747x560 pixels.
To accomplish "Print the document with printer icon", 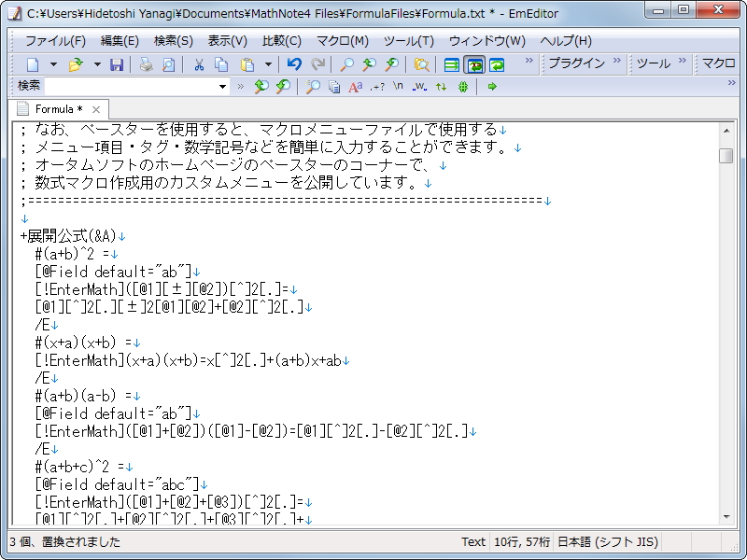I will (x=147, y=64).
